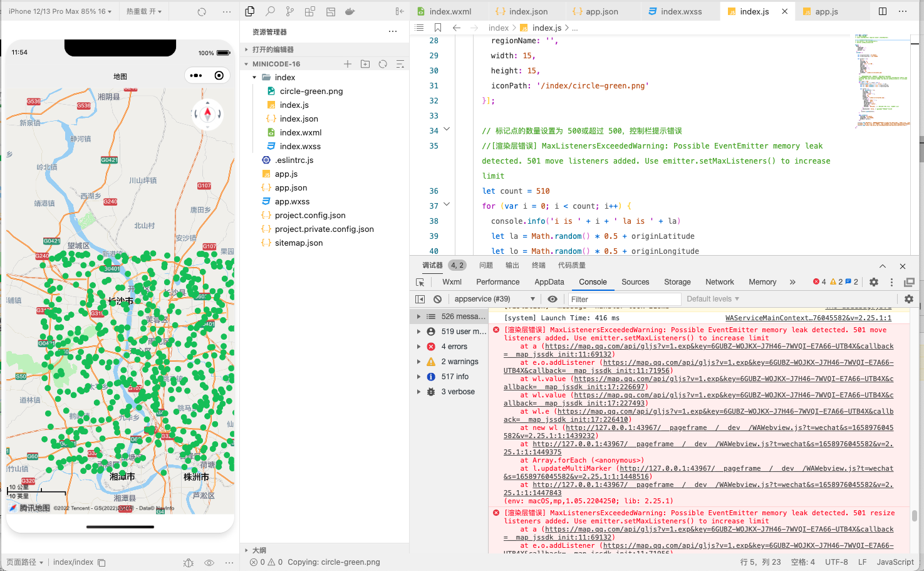The height and width of the screenshot is (571, 924).
Task: Open the Search magnifier icon in activity bar
Action: pos(270,11)
